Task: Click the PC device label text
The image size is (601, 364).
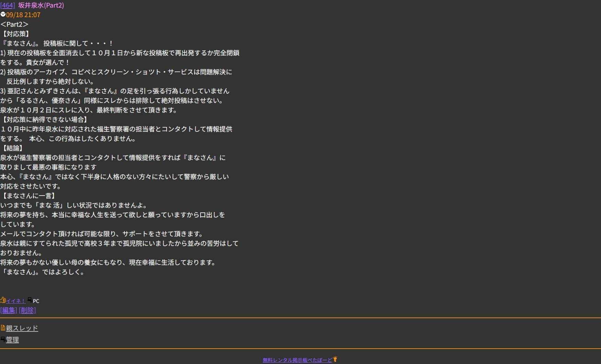Action: click(x=36, y=301)
